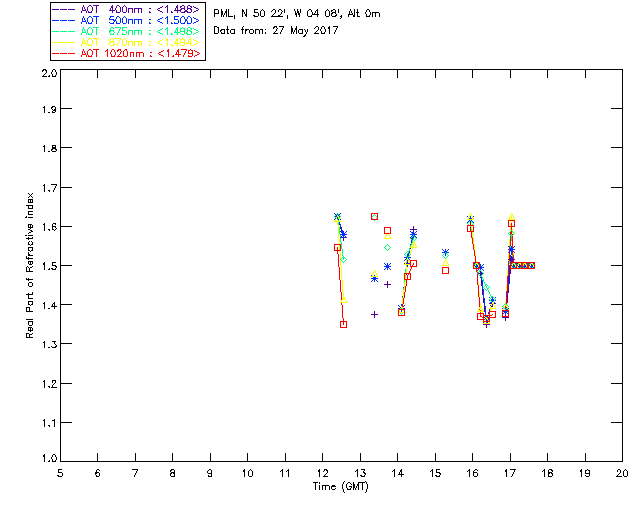Click the x-axis label 15
The image size is (640, 512).
[435, 473]
